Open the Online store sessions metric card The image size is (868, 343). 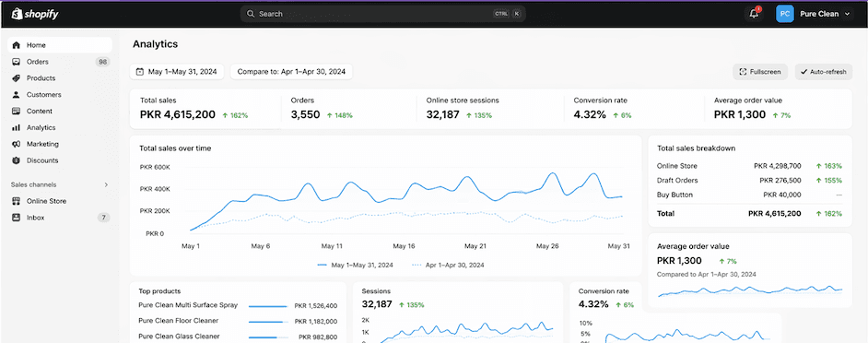490,109
